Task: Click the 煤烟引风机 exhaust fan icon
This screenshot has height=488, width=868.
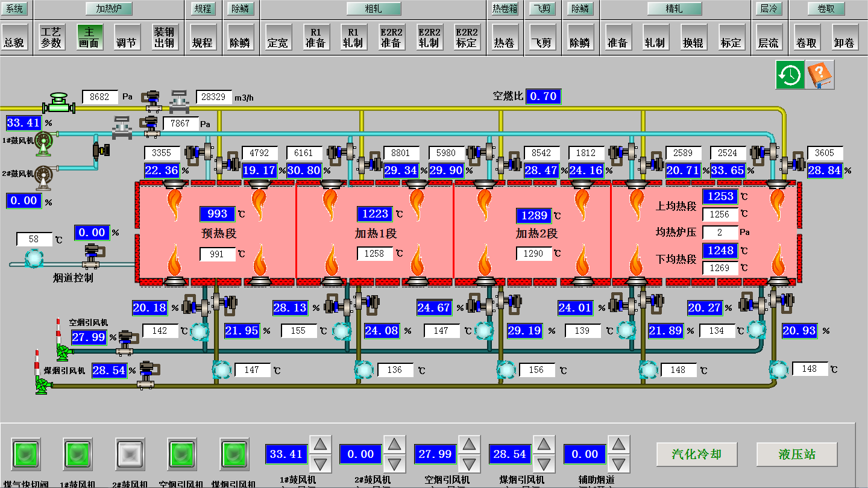Action: (x=41, y=384)
